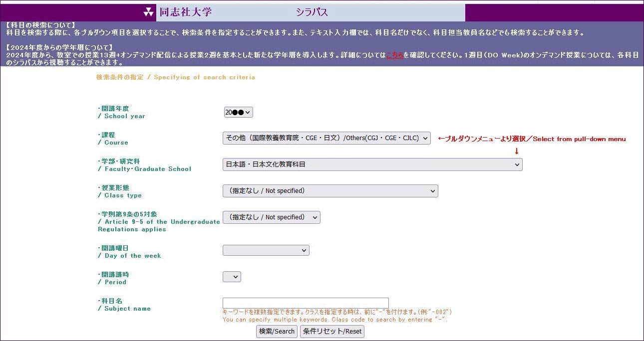The image size is (644, 341).
Task: Click the シラバス header text
Action: pyautogui.click(x=312, y=12)
